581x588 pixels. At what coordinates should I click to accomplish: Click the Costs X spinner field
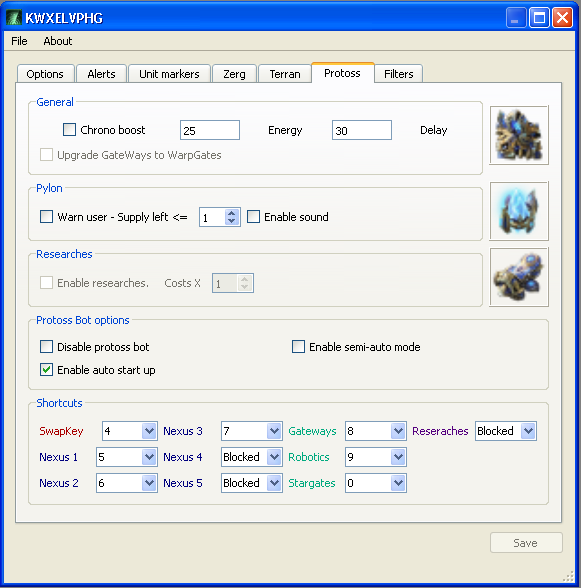233,283
